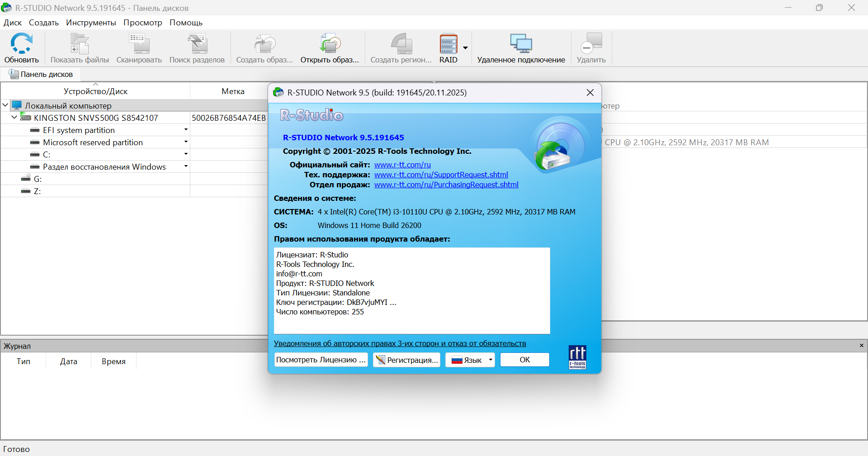Click the Регистрация button
Image resolution: width=868 pixels, height=456 pixels.
[x=407, y=360]
